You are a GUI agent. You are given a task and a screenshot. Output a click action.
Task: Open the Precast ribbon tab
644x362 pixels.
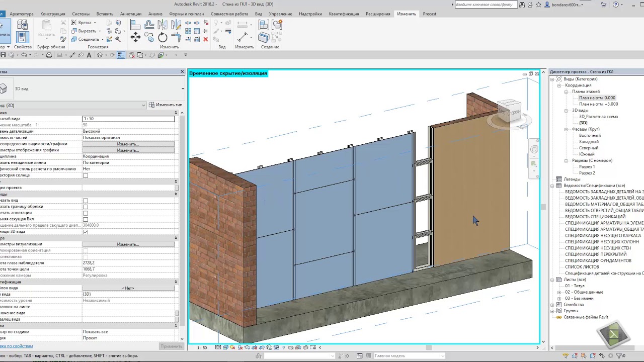point(430,14)
